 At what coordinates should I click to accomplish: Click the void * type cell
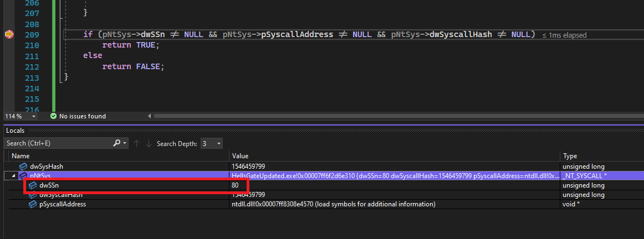(571, 204)
